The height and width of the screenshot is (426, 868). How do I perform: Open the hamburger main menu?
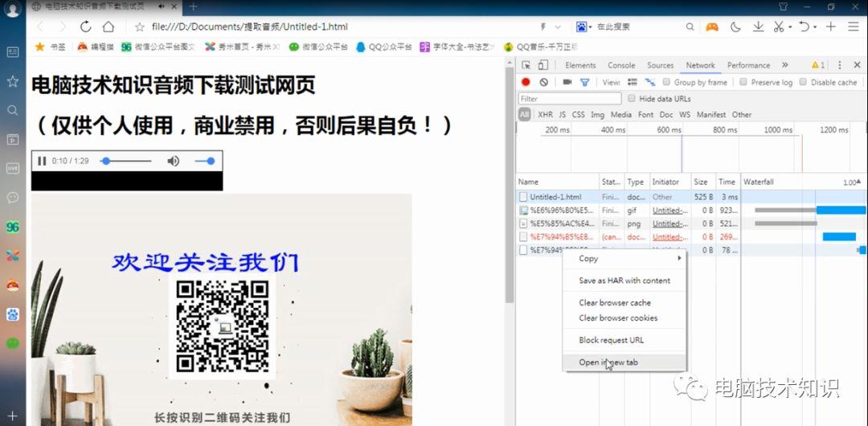[853, 27]
